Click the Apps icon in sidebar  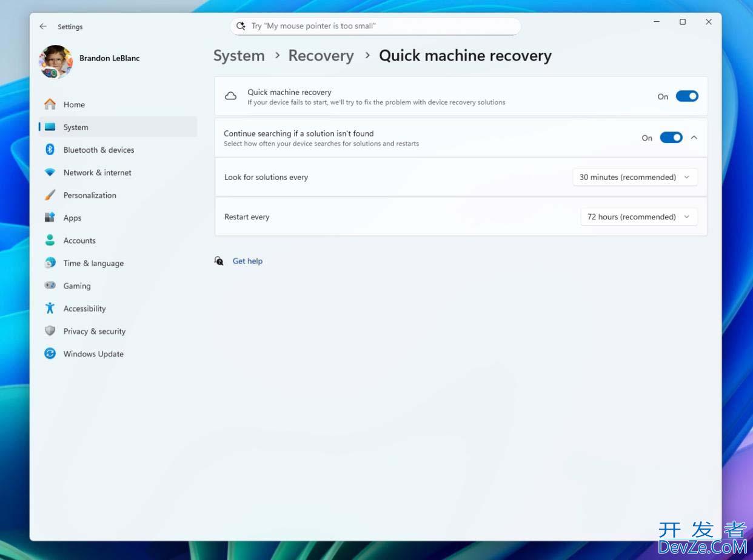50,218
